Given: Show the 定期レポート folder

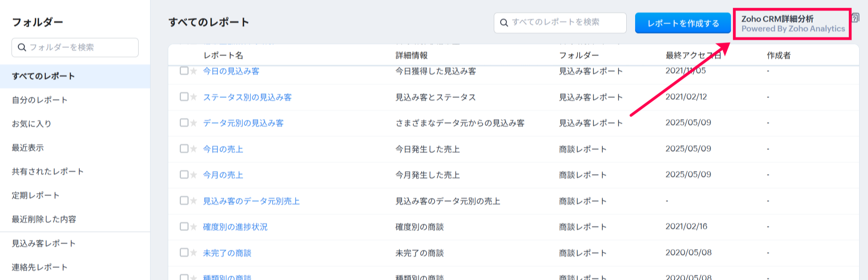Looking at the screenshot, I should click(35, 195).
